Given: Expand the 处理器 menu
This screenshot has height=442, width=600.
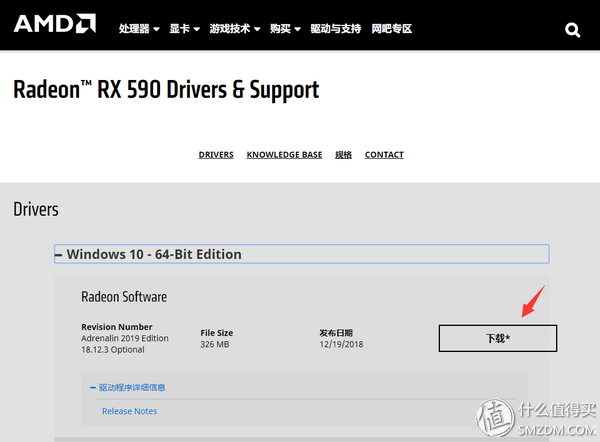Looking at the screenshot, I should tap(139, 29).
